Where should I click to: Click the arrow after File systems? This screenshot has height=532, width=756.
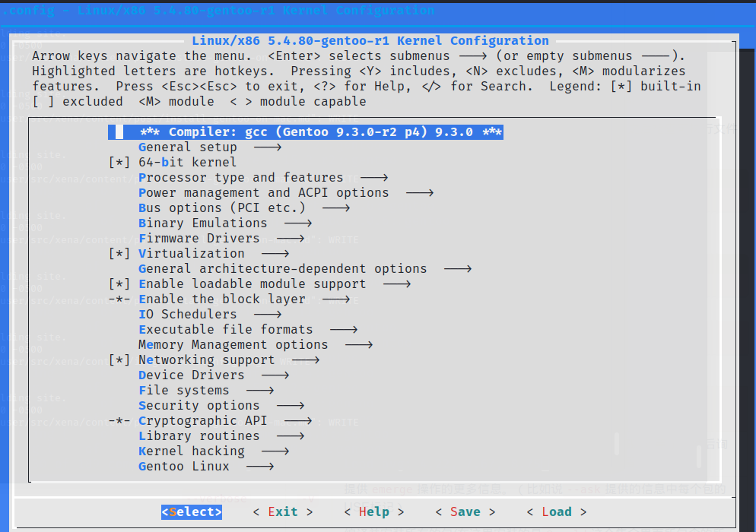260,391
